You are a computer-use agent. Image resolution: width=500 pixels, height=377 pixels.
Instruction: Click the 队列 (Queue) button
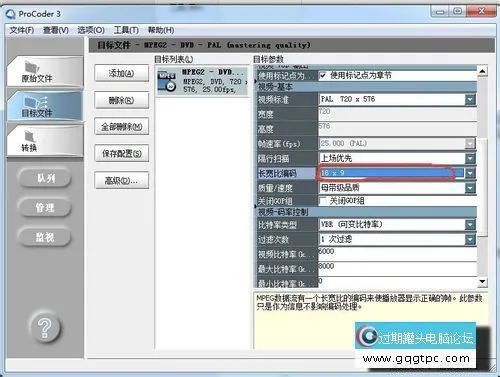(45, 178)
